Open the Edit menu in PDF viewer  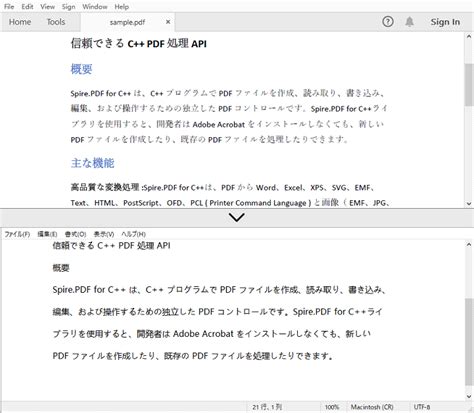point(27,7)
